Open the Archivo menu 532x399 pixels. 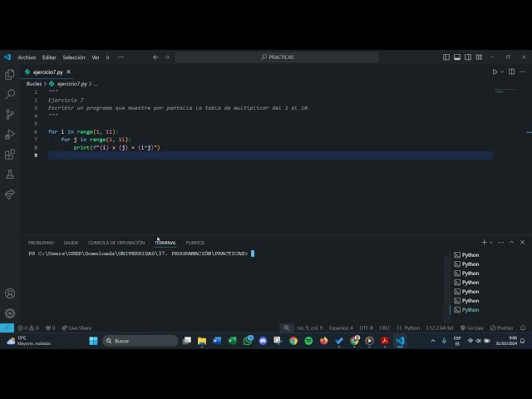(x=27, y=57)
